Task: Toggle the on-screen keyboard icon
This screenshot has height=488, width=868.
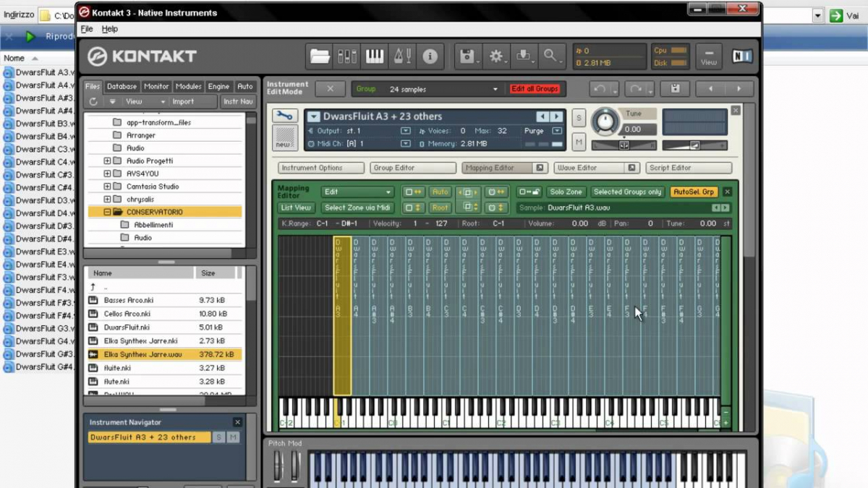Action: coord(374,56)
